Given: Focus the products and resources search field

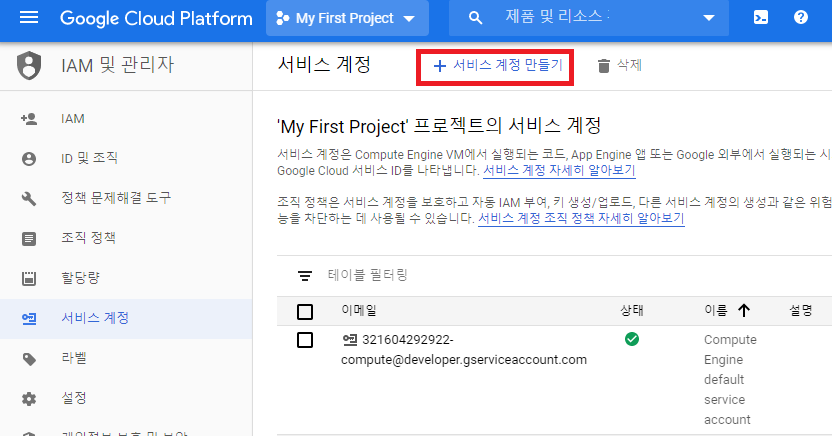Looking at the screenshot, I should point(589,18).
